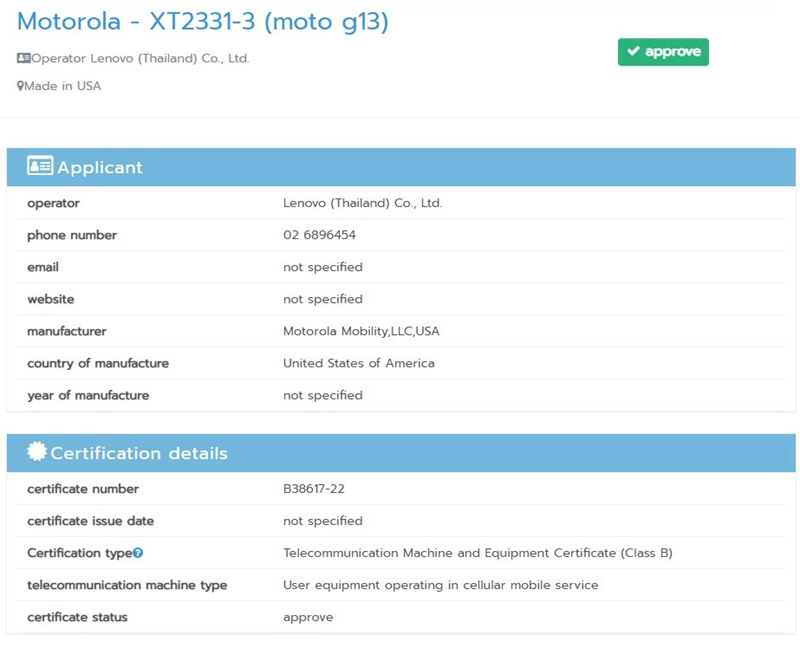Select the Certification details section header
The image size is (800, 648).
(x=401, y=453)
